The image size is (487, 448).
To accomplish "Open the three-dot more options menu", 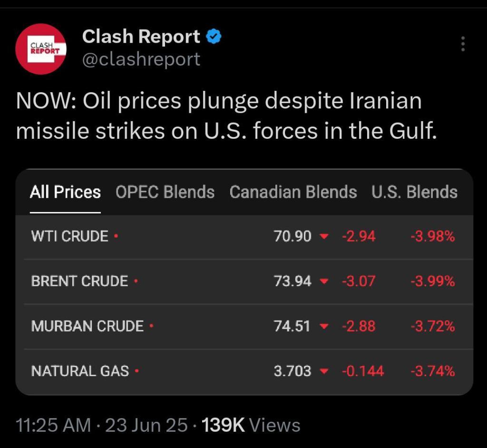I will pyautogui.click(x=463, y=44).
